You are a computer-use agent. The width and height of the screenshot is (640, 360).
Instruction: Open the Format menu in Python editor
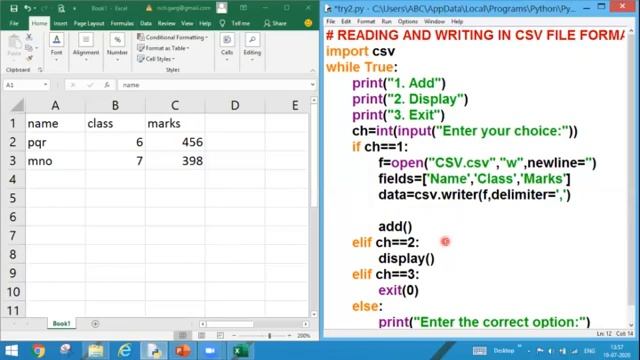pyautogui.click(x=366, y=21)
